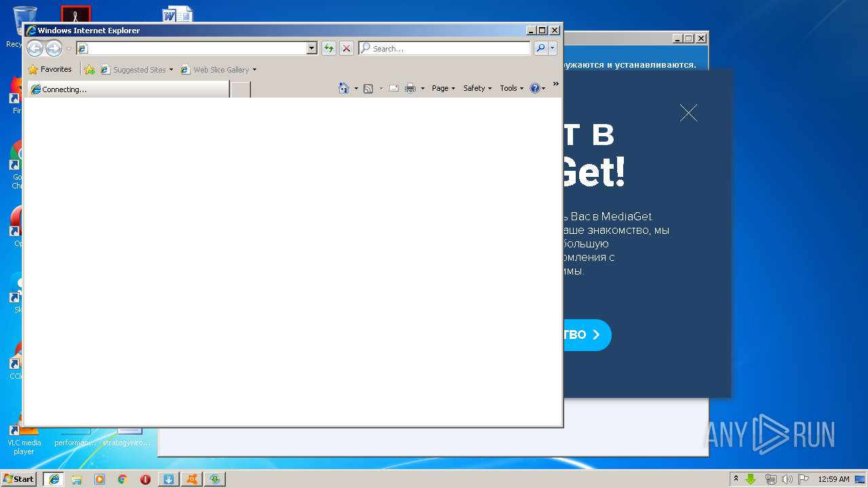Open the Action Center flag icon
This screenshot has width=868, height=488.
point(804,479)
